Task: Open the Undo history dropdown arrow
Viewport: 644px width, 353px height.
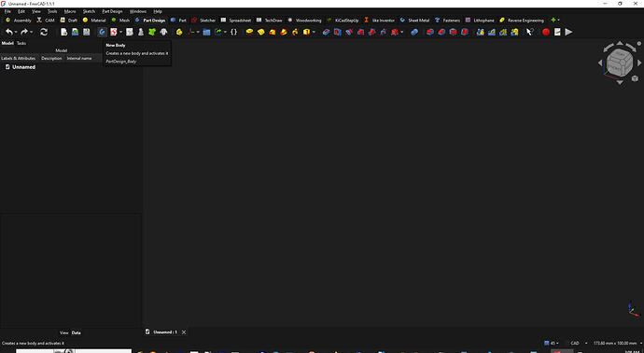Action: pyautogui.click(x=16, y=32)
